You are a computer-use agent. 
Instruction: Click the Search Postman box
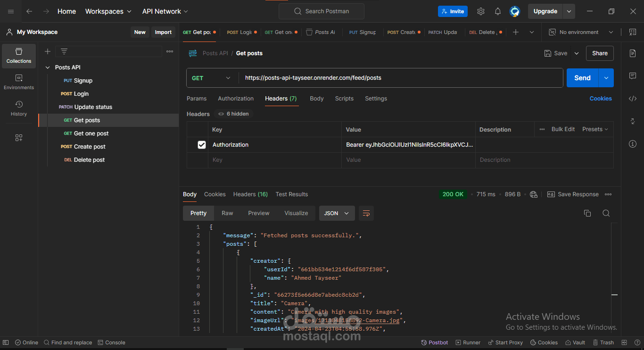(x=322, y=11)
